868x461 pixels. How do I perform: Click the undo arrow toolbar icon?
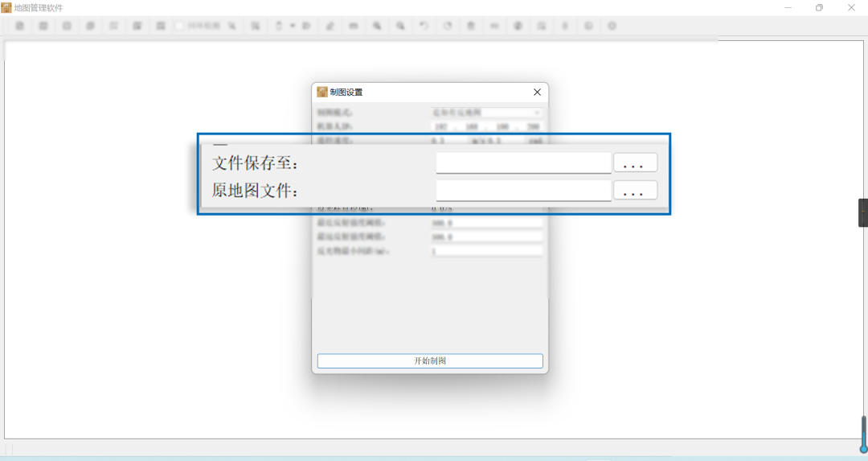[x=424, y=26]
